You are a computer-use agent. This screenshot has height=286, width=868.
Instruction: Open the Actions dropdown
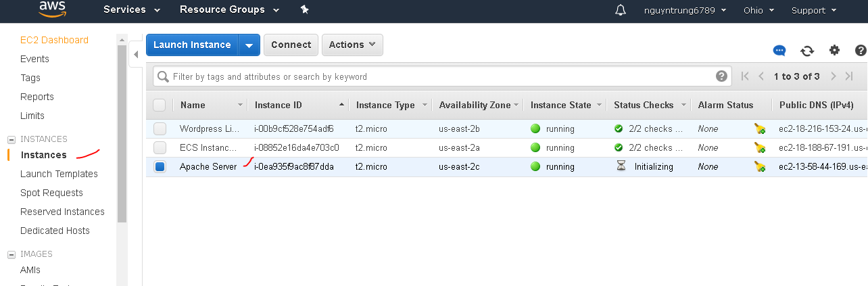click(352, 45)
